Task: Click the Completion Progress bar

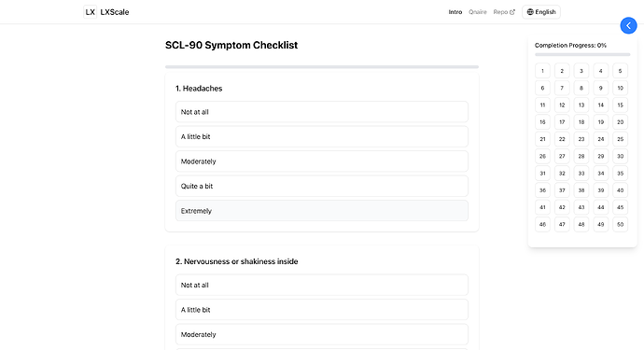Action: click(x=582, y=54)
